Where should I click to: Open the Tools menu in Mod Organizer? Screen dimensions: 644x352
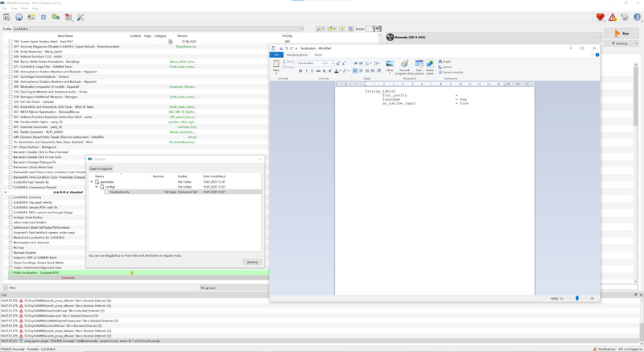(x=24, y=8)
